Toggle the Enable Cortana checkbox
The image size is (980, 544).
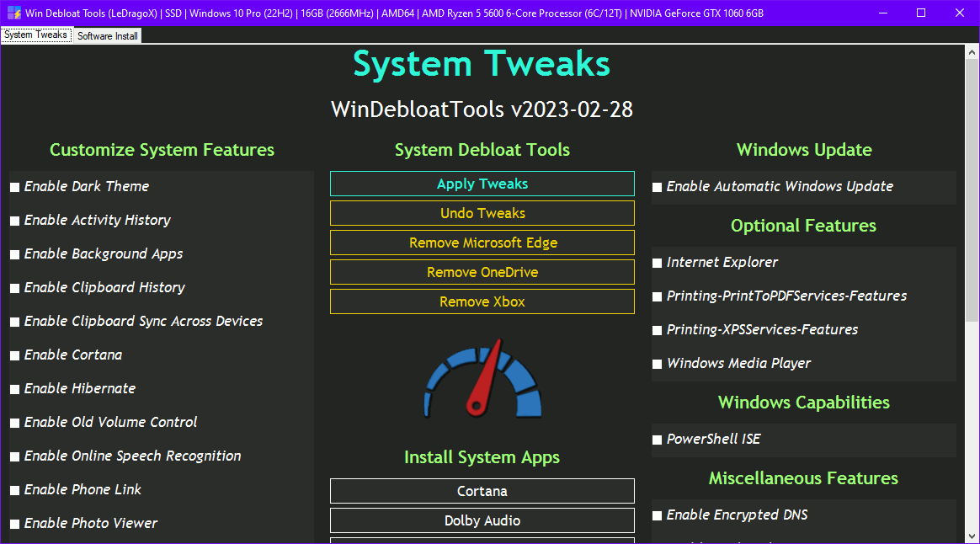(x=15, y=355)
